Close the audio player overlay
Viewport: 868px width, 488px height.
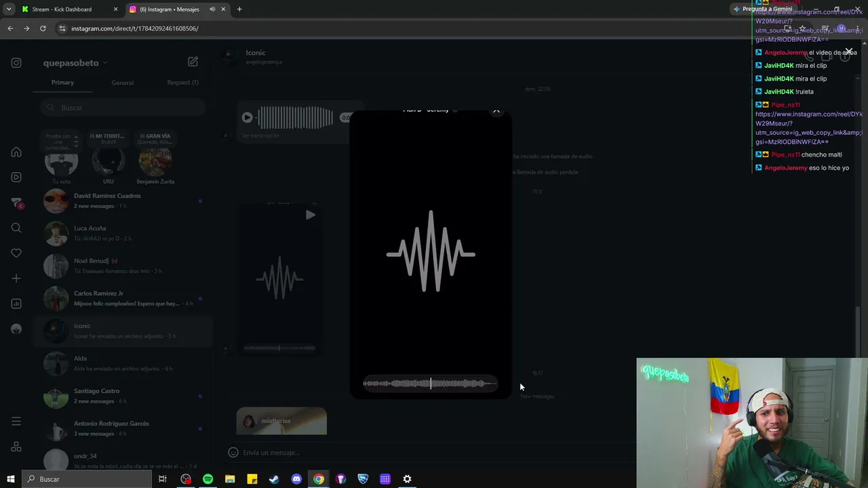point(496,110)
